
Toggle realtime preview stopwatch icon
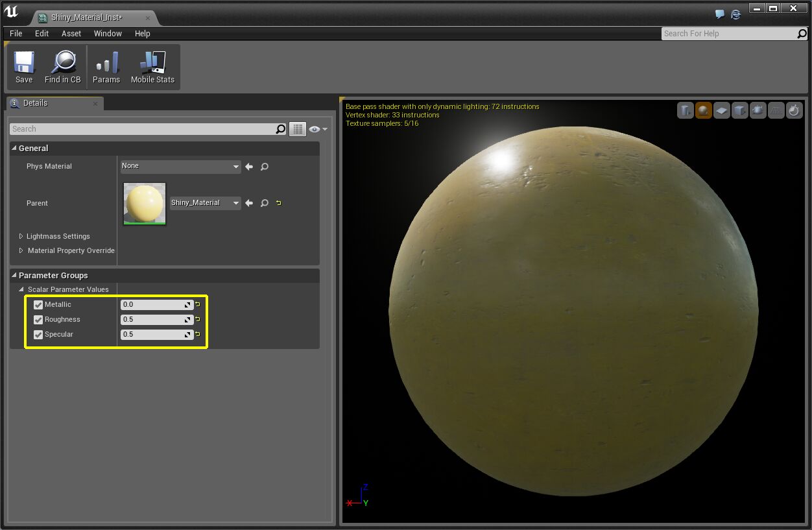pos(794,111)
